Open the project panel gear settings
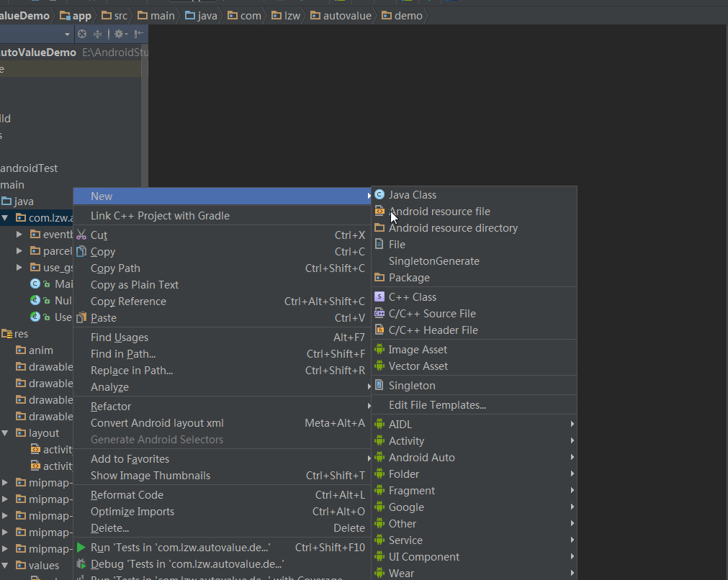 click(x=120, y=34)
